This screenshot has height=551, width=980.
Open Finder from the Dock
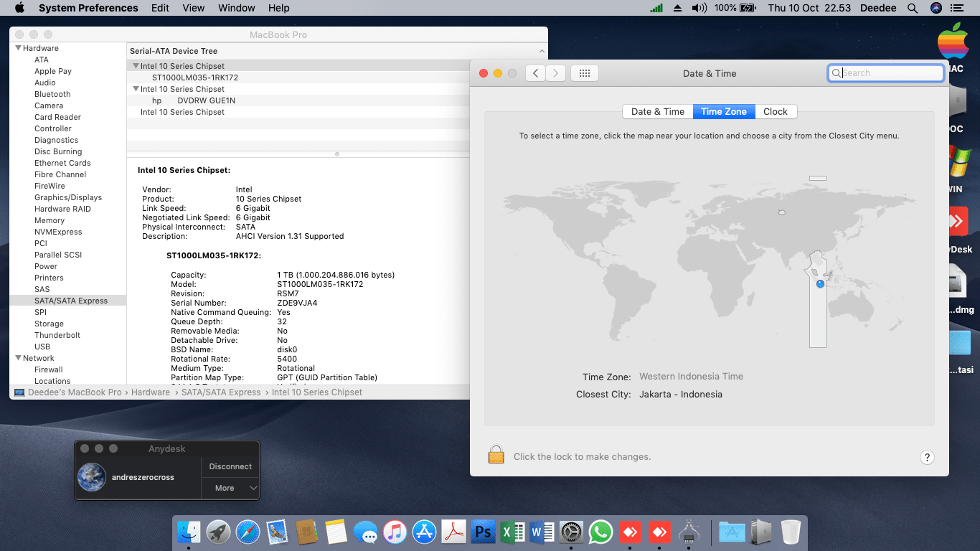click(x=189, y=532)
